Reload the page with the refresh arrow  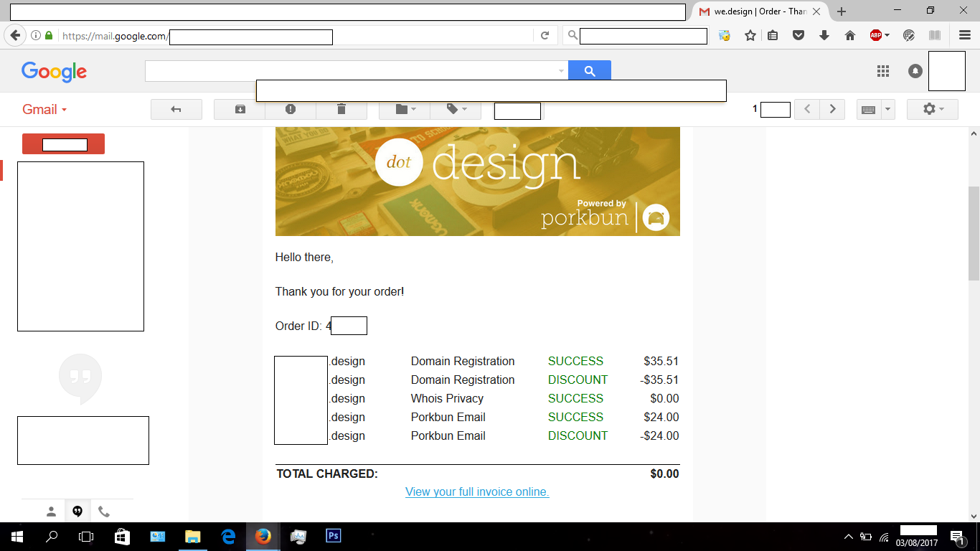coord(545,36)
